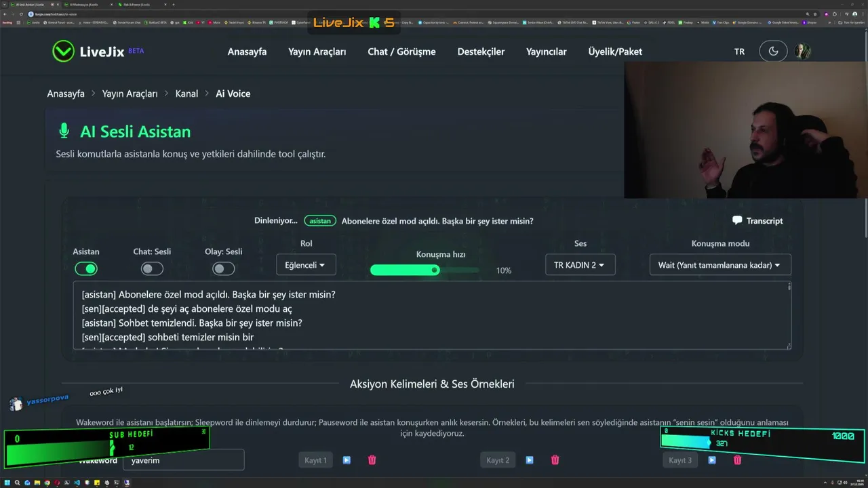Open the Chat / Görüşme menu

coord(401,52)
